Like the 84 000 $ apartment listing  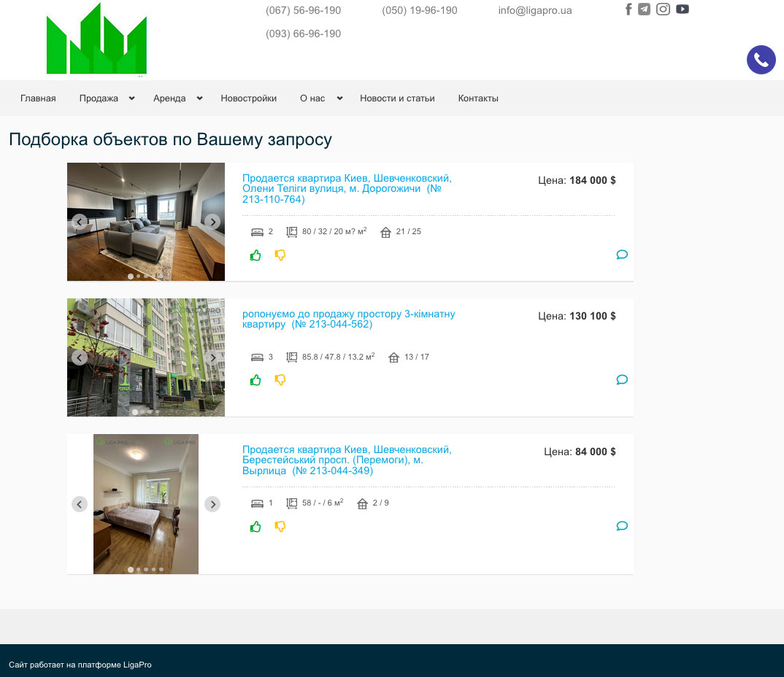tap(255, 527)
